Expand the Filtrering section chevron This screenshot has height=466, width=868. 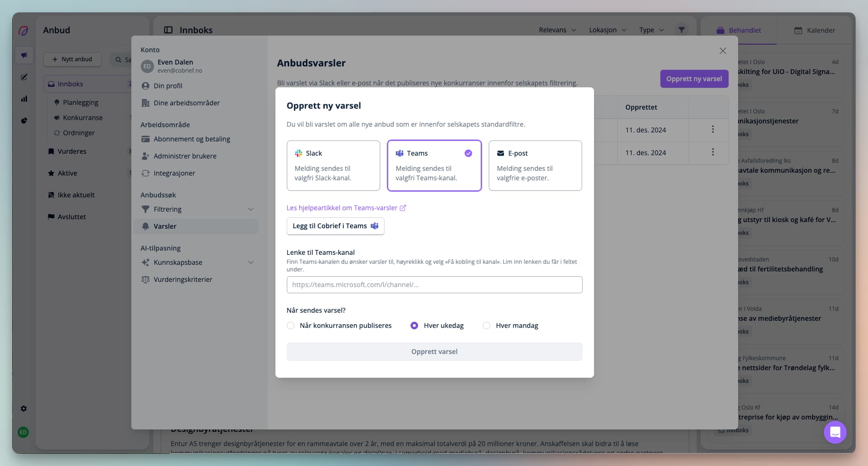tap(251, 209)
